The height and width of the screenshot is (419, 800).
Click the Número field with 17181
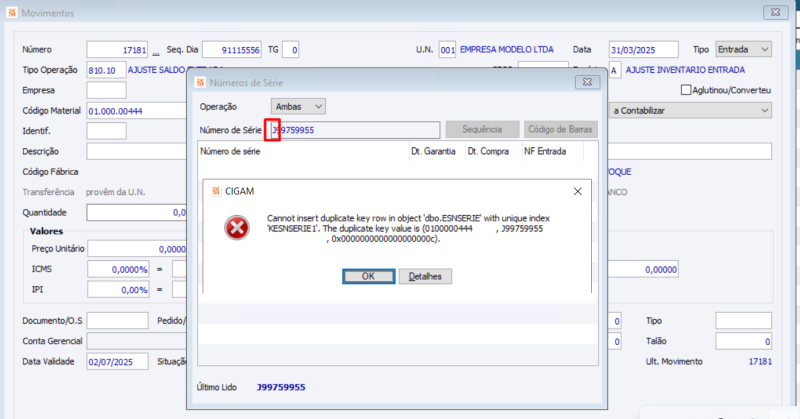(117, 50)
